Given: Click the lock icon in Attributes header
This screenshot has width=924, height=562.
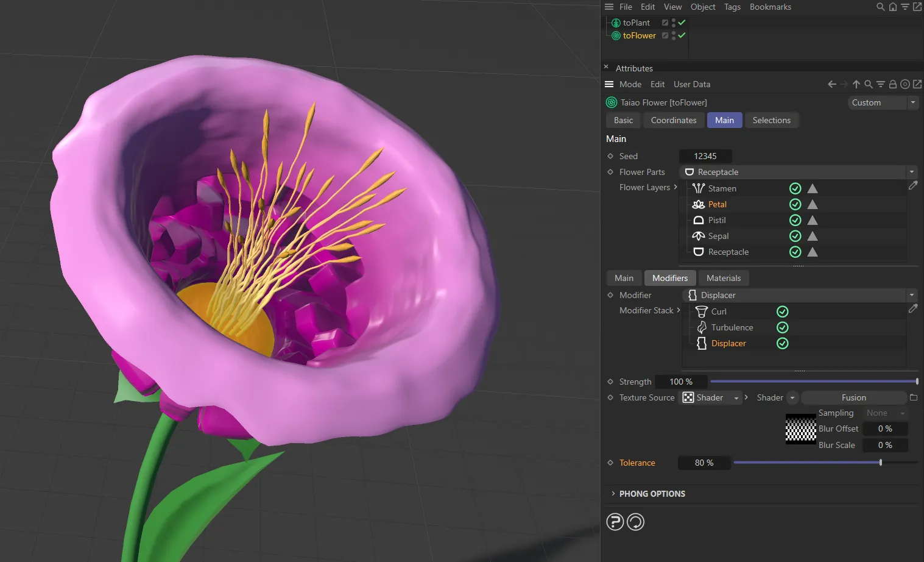Looking at the screenshot, I should tap(892, 84).
